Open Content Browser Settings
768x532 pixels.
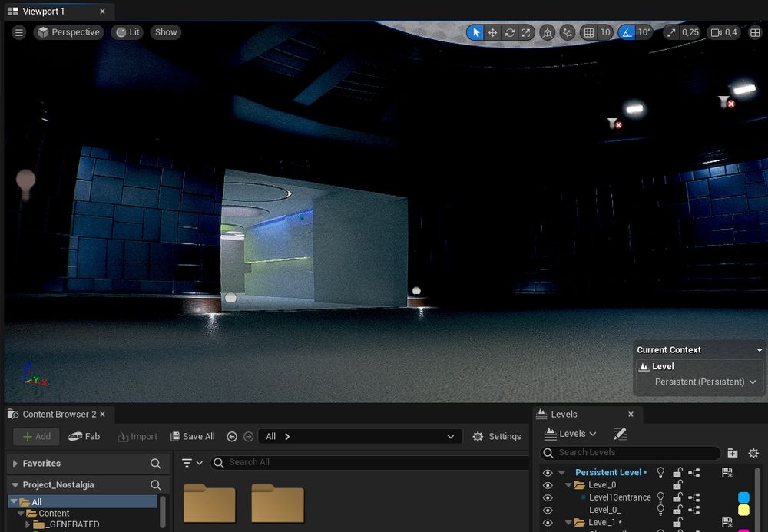(496, 436)
